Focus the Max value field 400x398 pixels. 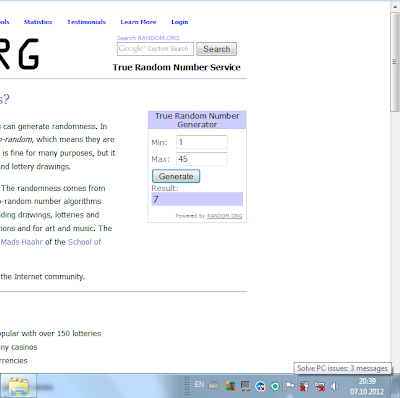pyautogui.click(x=202, y=159)
